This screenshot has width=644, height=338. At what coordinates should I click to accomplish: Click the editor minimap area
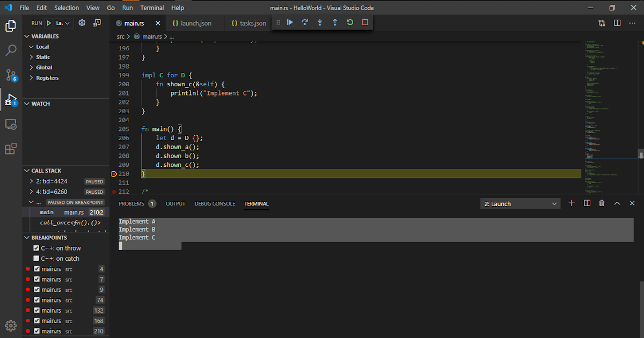pyautogui.click(x=612, y=107)
